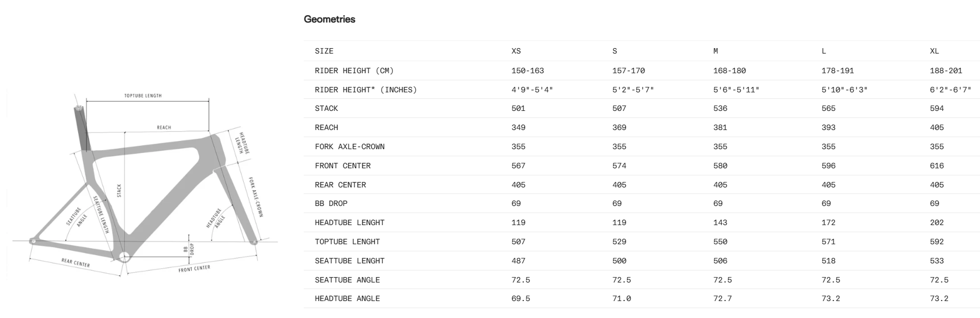Viewport: 980px width, 318px height.
Task: Select the XL size column header
Action: pyautogui.click(x=935, y=51)
